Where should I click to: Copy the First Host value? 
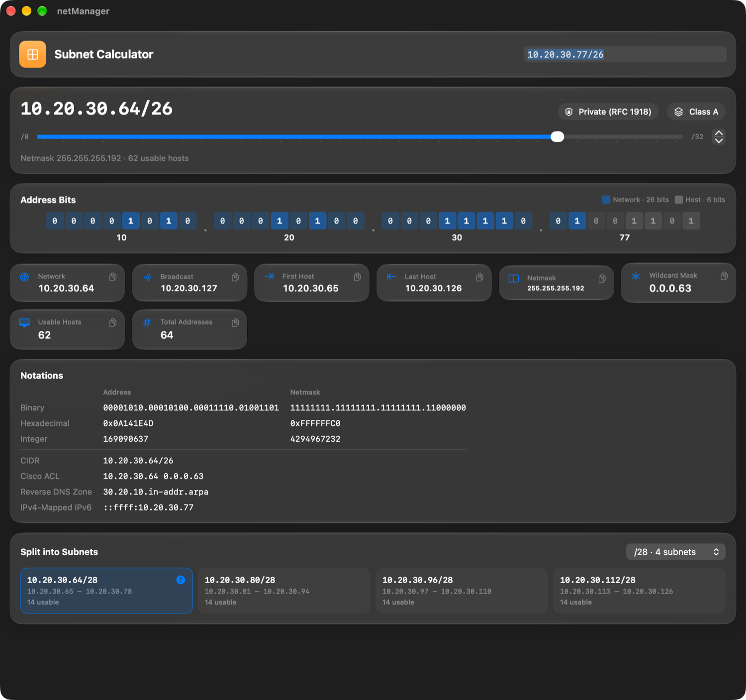pyautogui.click(x=357, y=277)
